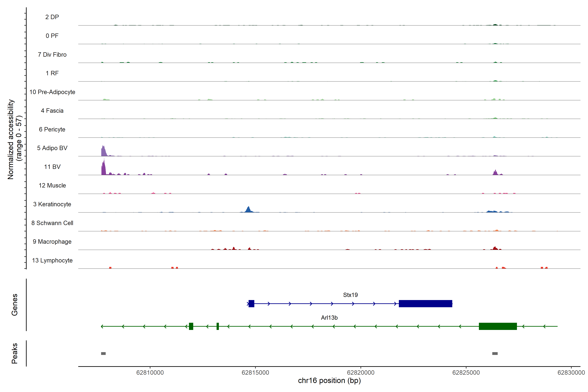Viewport: 588px width, 392px height.
Task: Select the large blue Stx19 exon block
Action: point(425,303)
